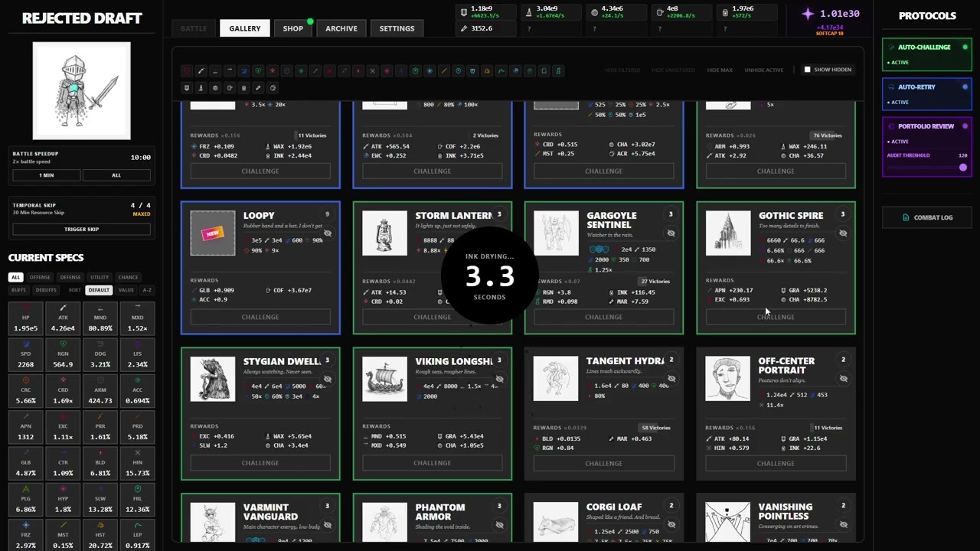Select the last green filter icon in top row
Screen dimensions: 980x551
(x=558, y=70)
